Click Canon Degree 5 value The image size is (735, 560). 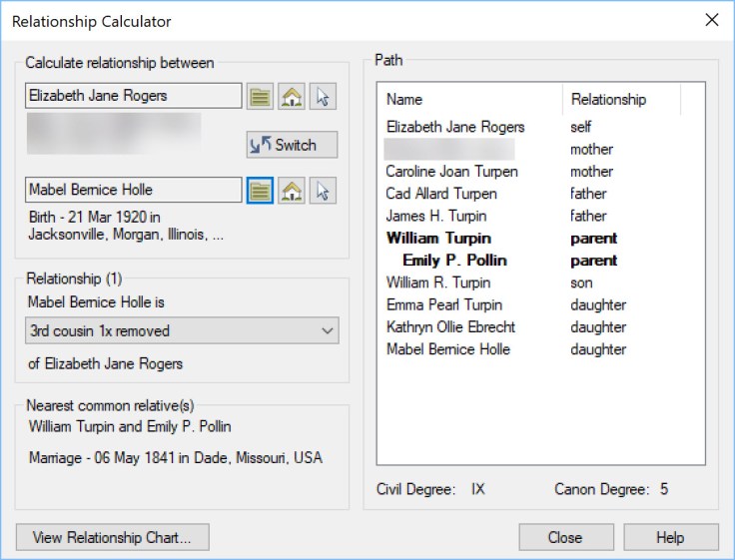coord(664,489)
